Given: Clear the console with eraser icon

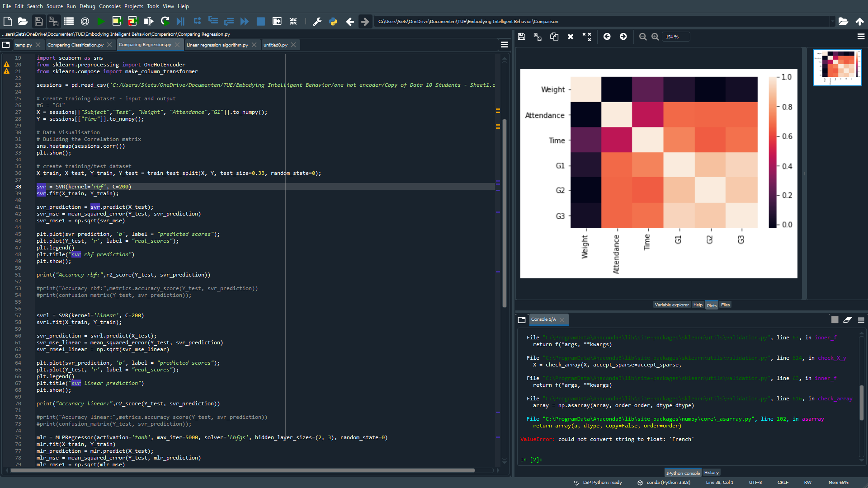Looking at the screenshot, I should [847, 320].
